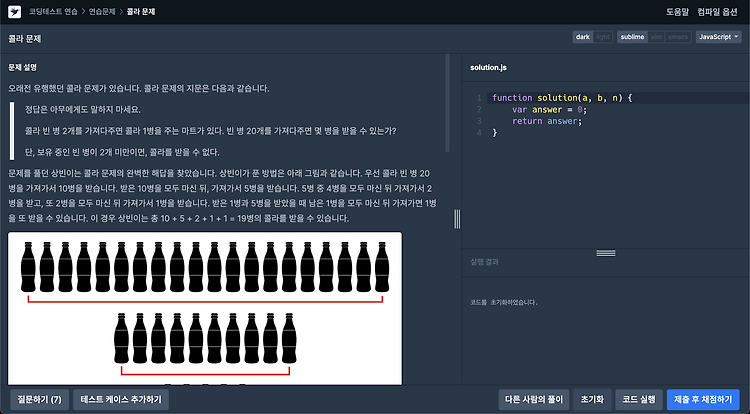This screenshot has height=414, width=750.
Task: Open the 도움말 help menu
Action: [677, 12]
